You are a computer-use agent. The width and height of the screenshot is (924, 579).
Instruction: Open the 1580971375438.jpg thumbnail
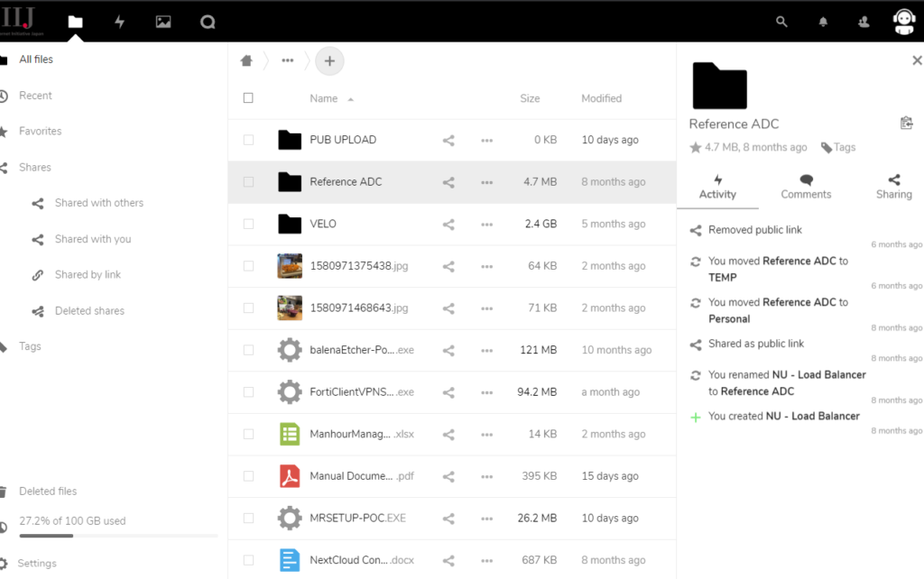point(290,266)
